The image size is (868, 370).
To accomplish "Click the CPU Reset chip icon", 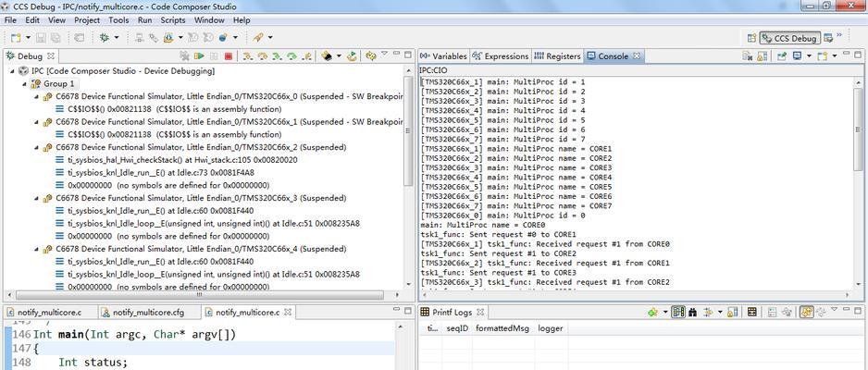I will [327, 55].
